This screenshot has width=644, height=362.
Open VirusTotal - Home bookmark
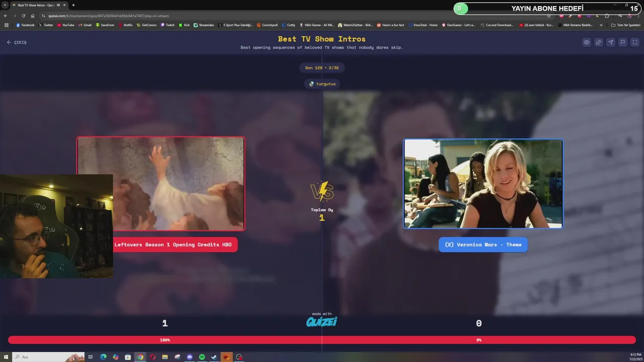tap(423, 25)
